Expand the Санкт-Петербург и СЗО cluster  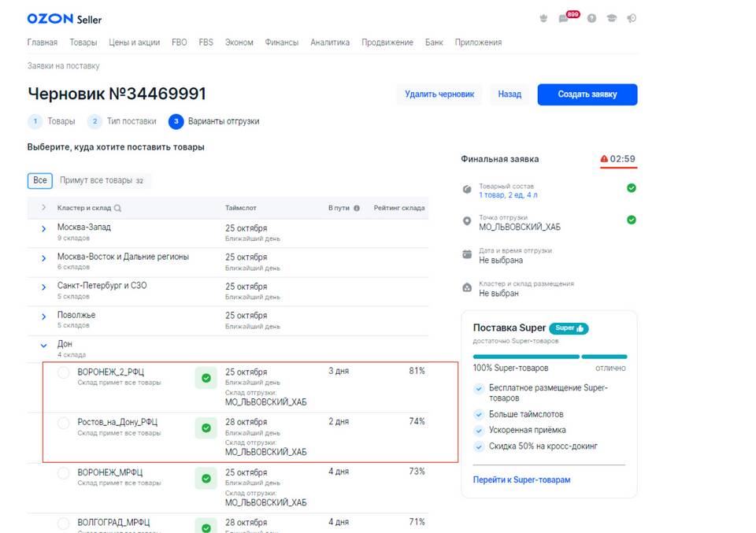[x=43, y=287]
